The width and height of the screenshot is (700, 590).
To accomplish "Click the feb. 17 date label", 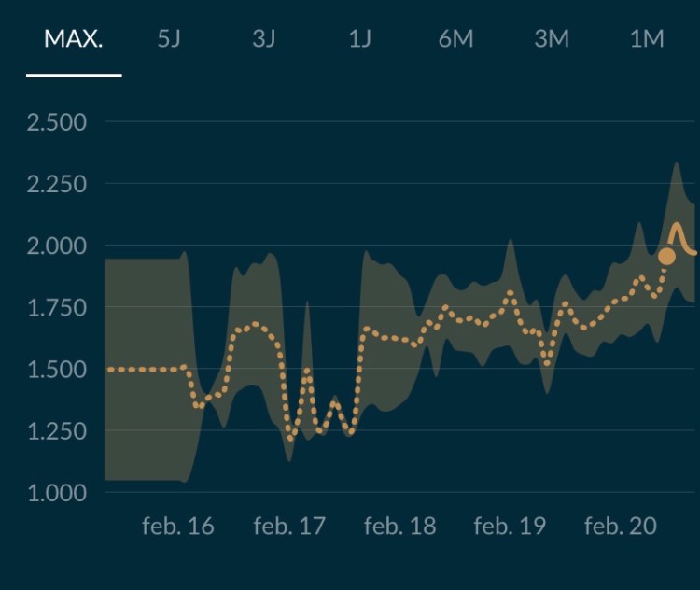I will (289, 527).
